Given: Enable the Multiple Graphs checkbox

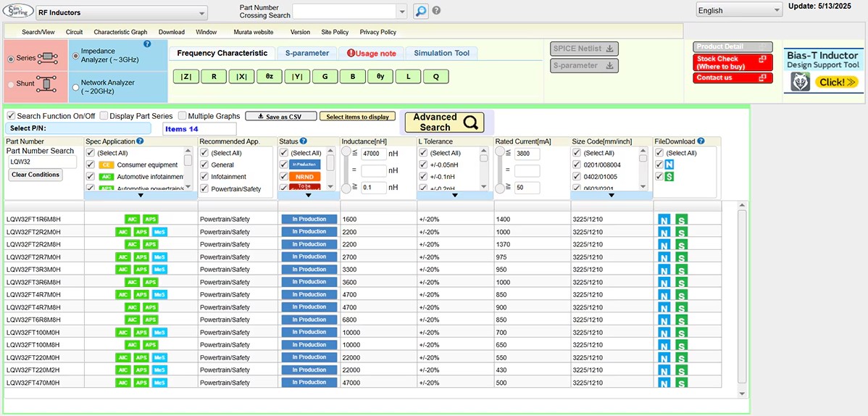Looking at the screenshot, I should pyautogui.click(x=182, y=116).
